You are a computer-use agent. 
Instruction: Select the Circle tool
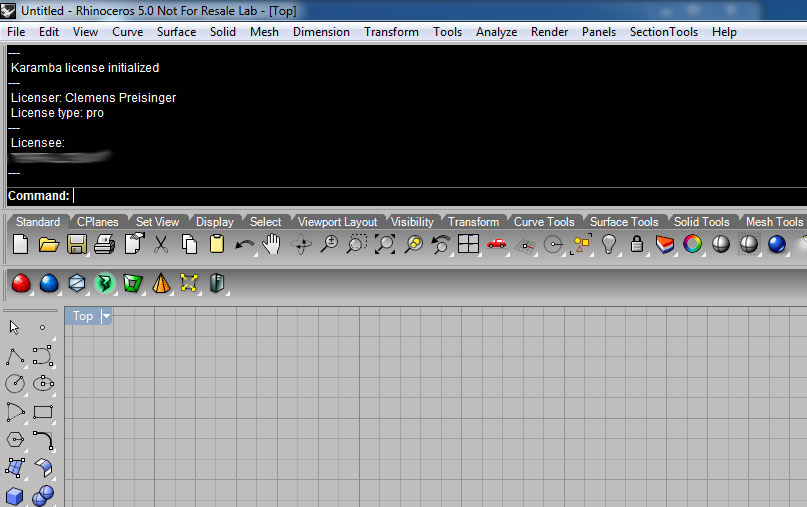pyautogui.click(x=16, y=383)
